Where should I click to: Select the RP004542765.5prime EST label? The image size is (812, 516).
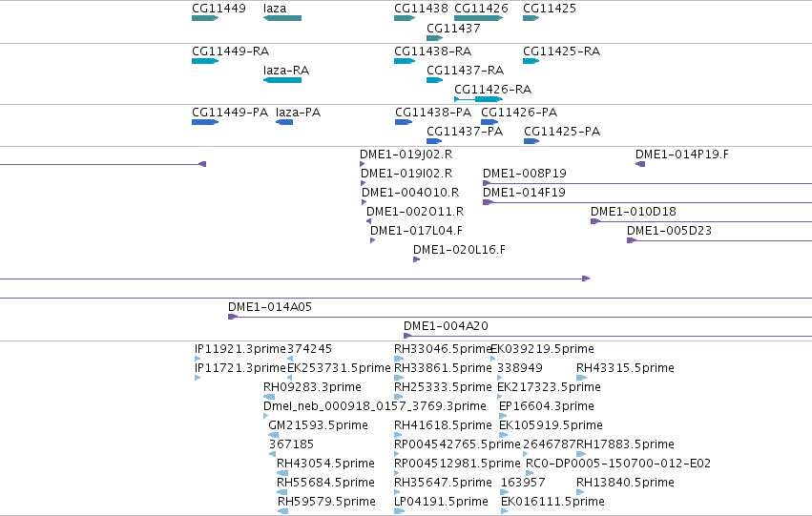tap(457, 444)
